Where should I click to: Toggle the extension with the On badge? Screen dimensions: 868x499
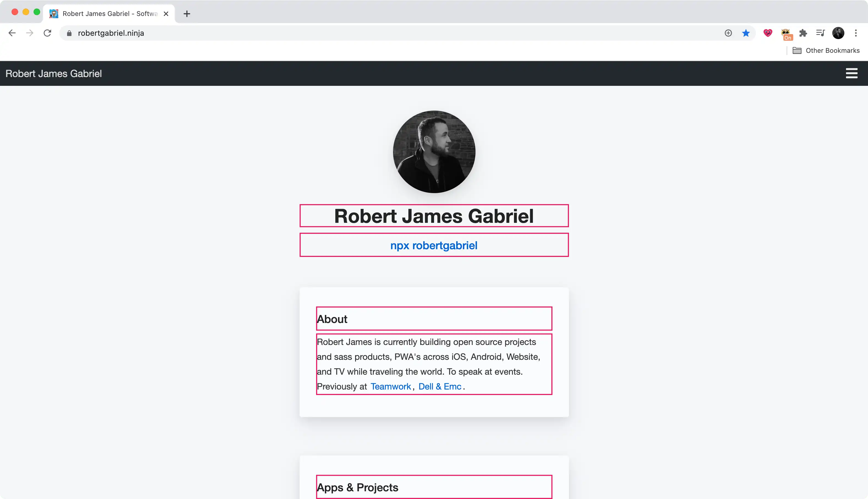[x=786, y=34]
